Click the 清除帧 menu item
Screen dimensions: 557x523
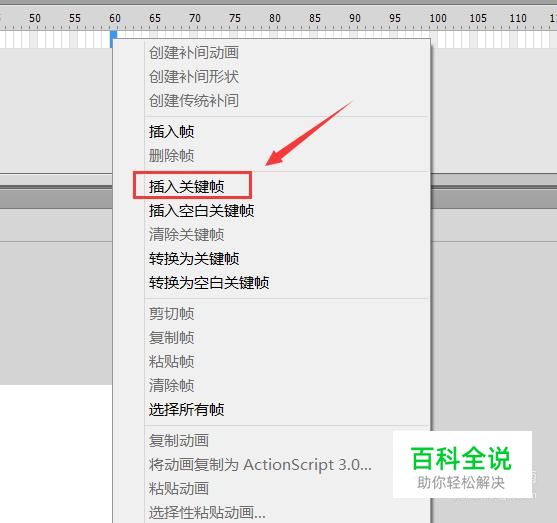tap(171, 385)
